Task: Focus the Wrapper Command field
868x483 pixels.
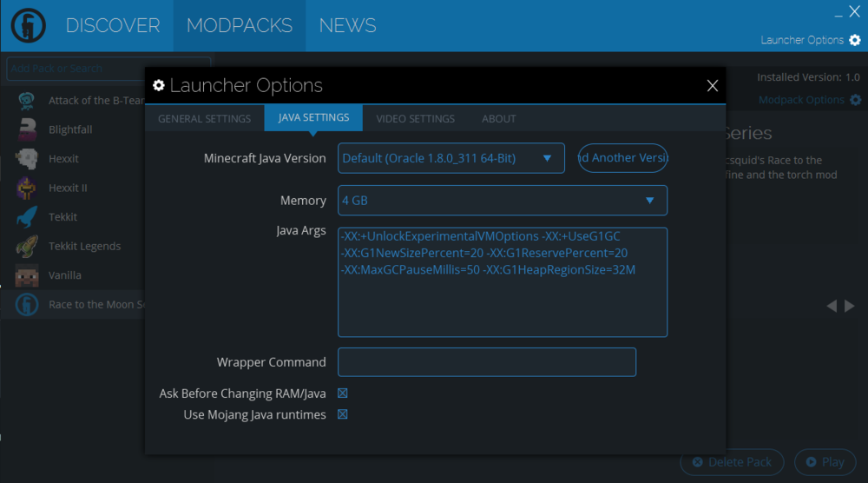Action: 487,362
